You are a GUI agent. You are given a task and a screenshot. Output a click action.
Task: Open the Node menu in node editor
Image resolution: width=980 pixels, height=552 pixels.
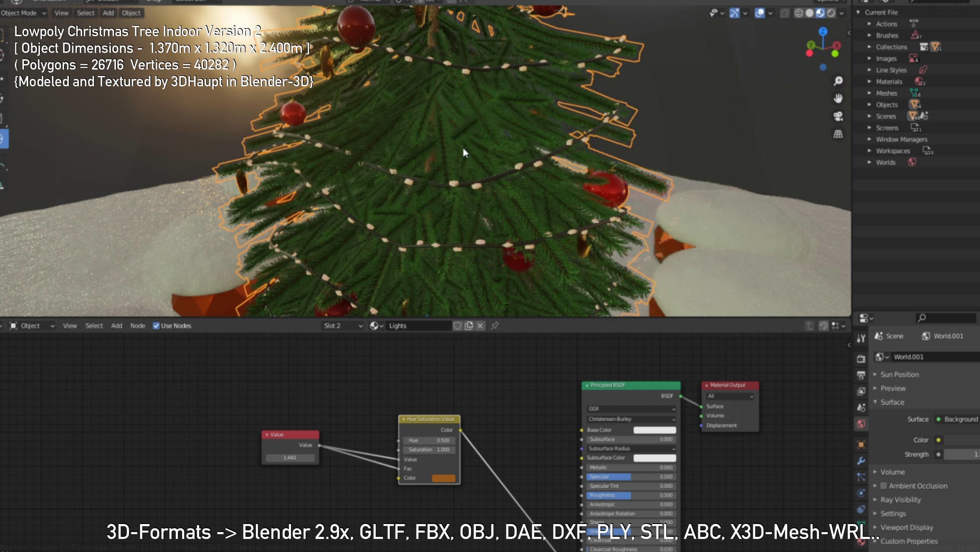[x=137, y=326]
